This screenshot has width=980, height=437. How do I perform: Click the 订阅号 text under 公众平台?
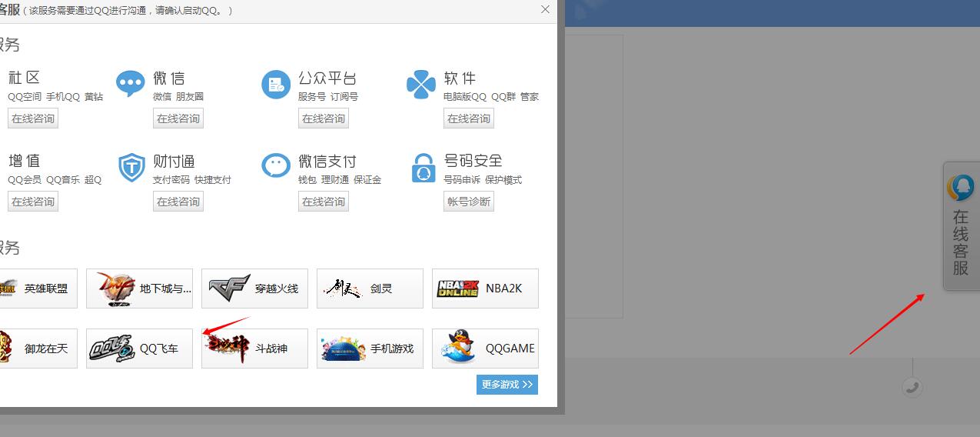tap(344, 97)
